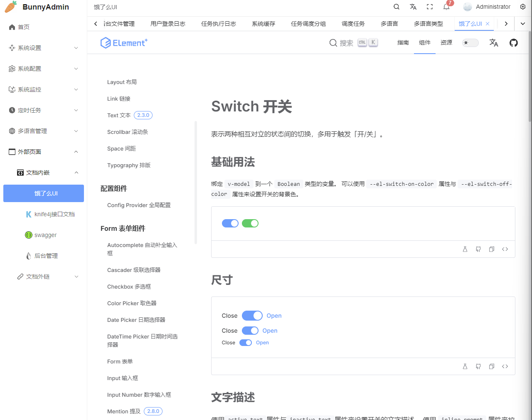Open the Scrollbar 滚动条 doc link

pyautogui.click(x=128, y=132)
